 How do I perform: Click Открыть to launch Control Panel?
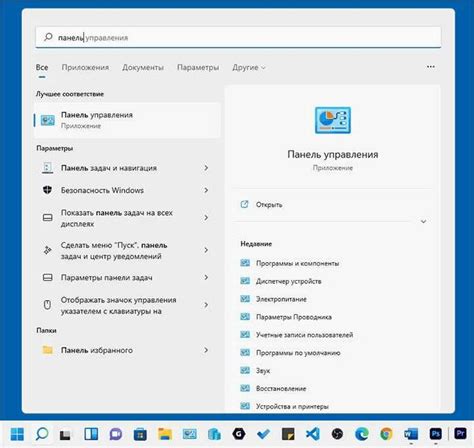coord(269,205)
